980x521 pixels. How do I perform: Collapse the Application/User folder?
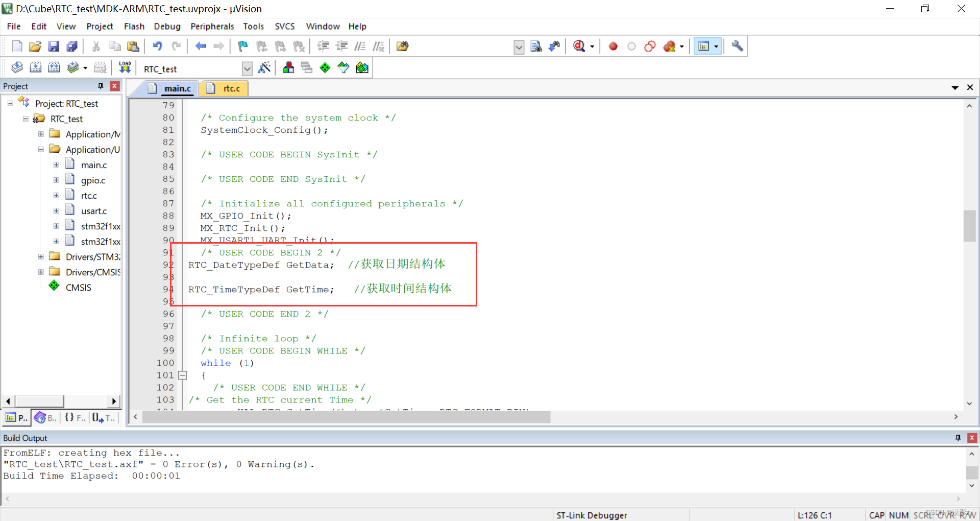41,150
